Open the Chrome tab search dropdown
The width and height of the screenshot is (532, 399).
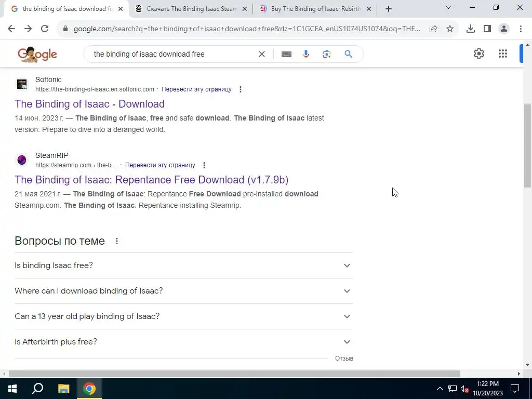coord(448,7)
